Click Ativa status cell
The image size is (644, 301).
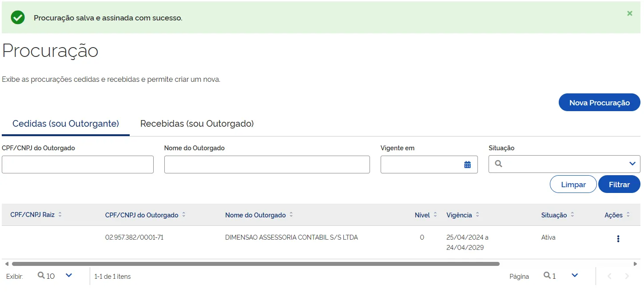click(548, 237)
